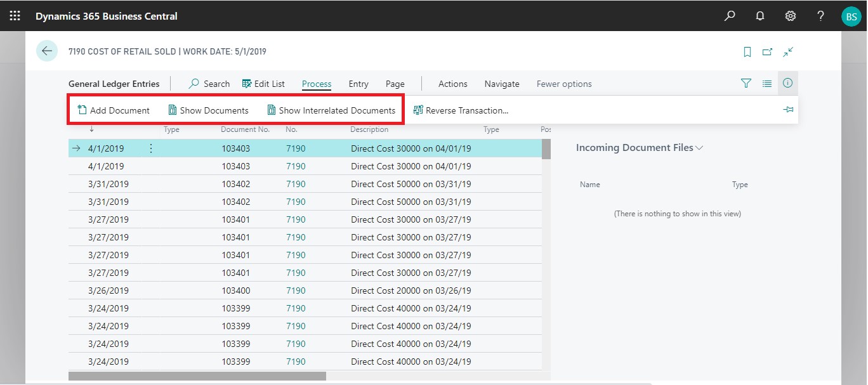Viewport: 868px width, 385px height.
Task: Open the row options three-dot menu
Action: (151, 148)
